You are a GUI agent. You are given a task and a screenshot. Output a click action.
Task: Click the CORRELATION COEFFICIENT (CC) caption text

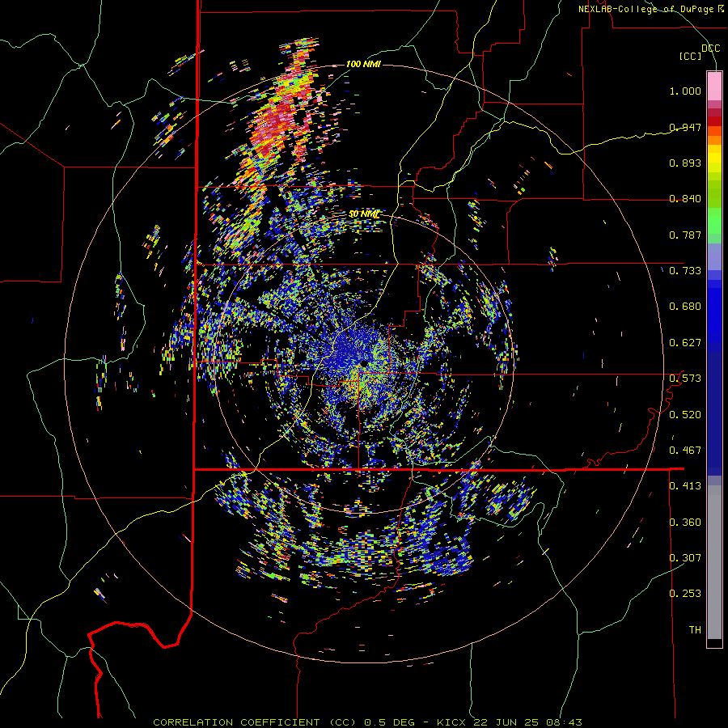pyautogui.click(x=254, y=722)
